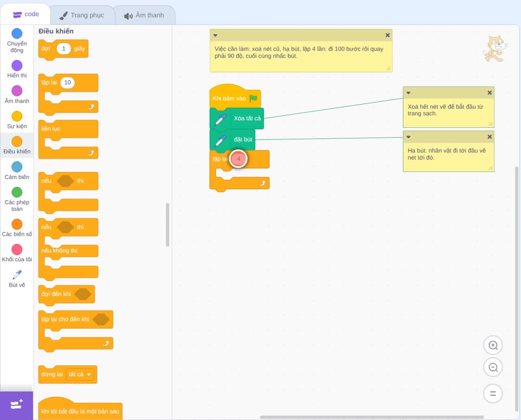This screenshot has height=420, width=521.
Task: Collapse the Hạ bút comment
Action: pyautogui.click(x=408, y=137)
